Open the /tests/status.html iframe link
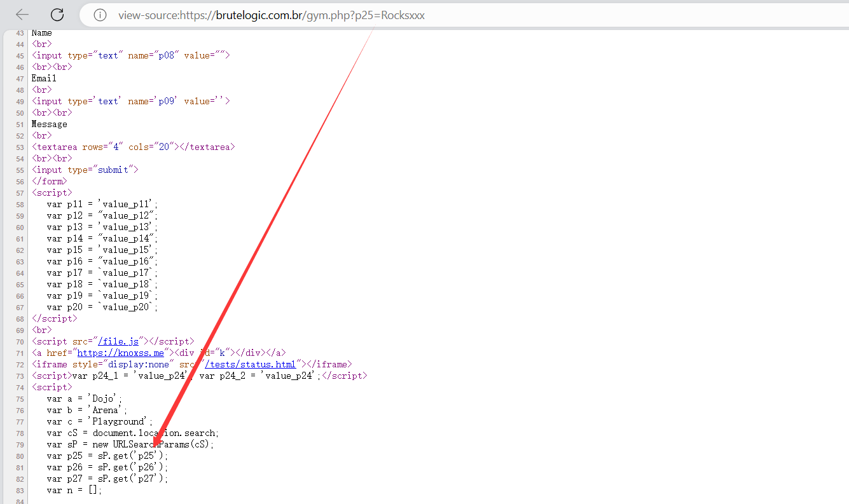The height and width of the screenshot is (504, 849). pyautogui.click(x=251, y=364)
